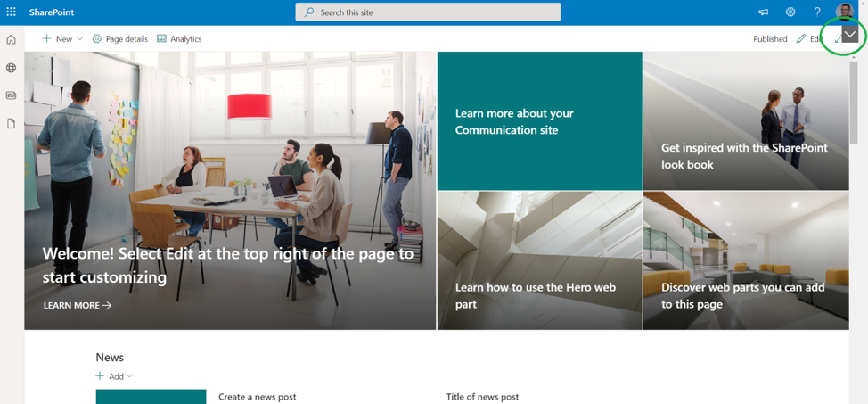
Task: Click the Help question mark icon
Action: click(816, 12)
